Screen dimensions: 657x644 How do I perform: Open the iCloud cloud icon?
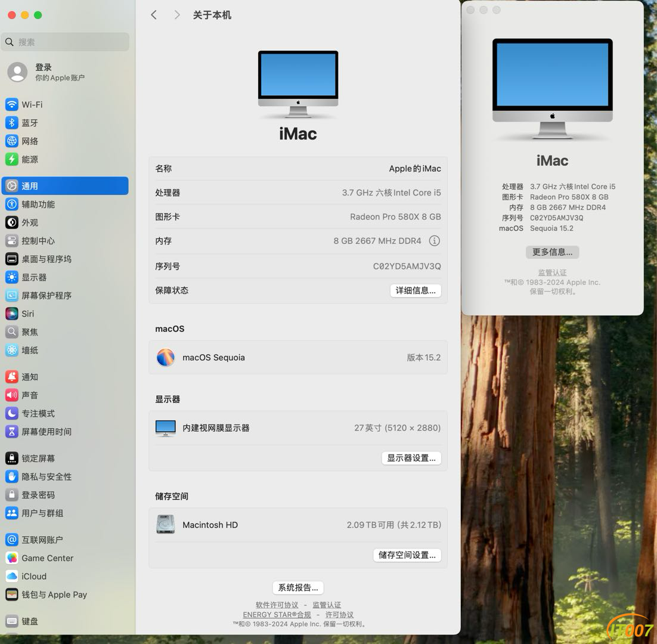click(12, 577)
